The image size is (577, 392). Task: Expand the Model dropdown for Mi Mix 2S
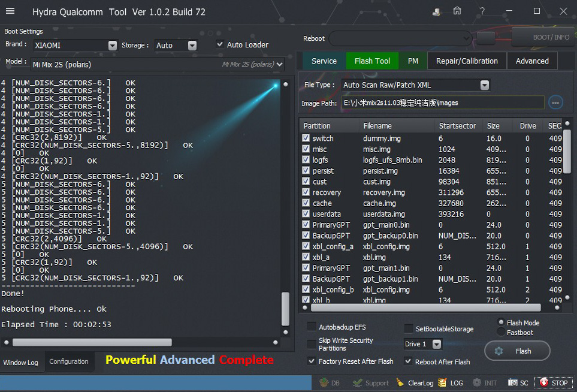click(280, 64)
